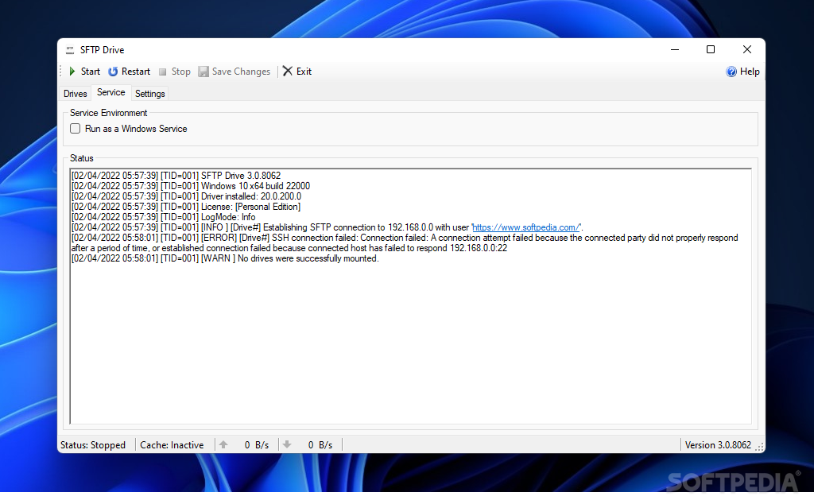The height and width of the screenshot is (504, 814).
Task: Select the Service tab
Action: (111, 92)
